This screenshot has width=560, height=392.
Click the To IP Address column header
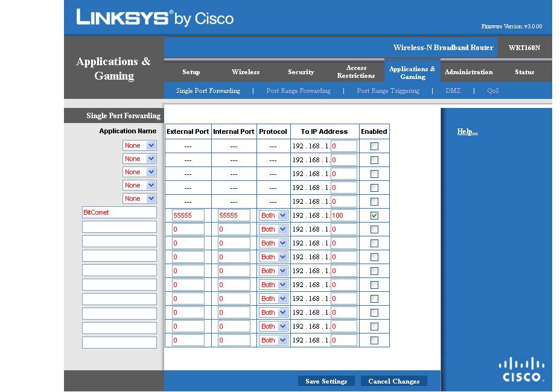tap(324, 131)
